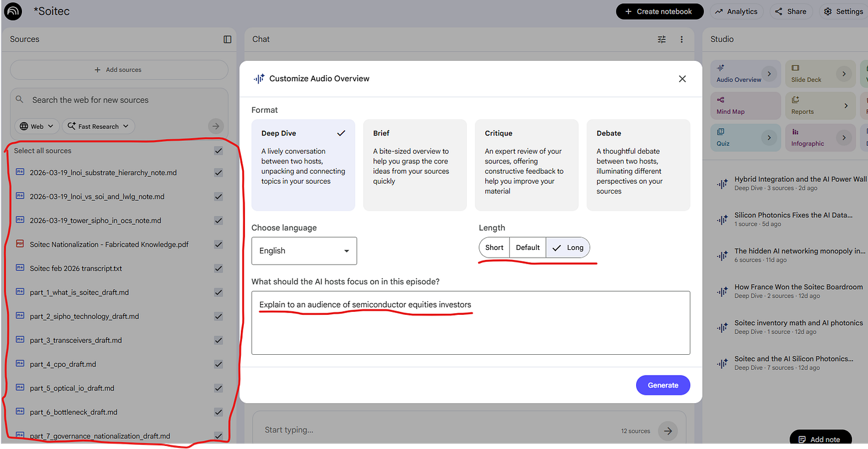Click the Soitec Nationalization PDF icon
The image size is (868, 449).
tap(20, 244)
